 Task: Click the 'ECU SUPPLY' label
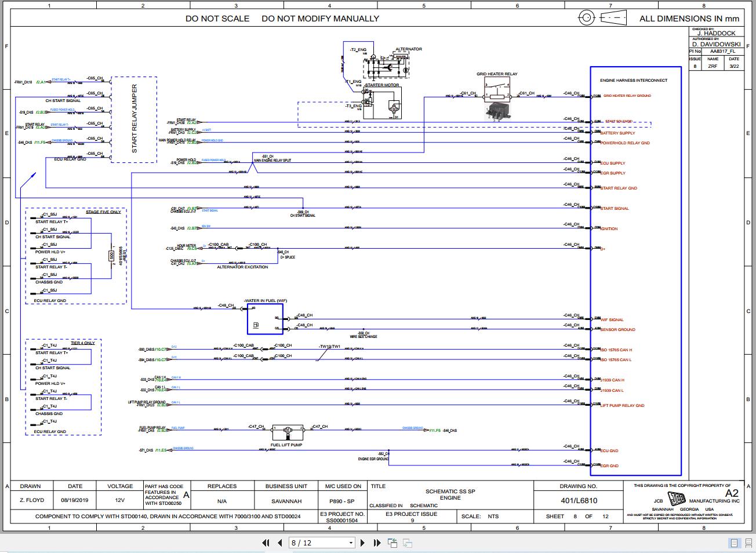[x=613, y=163]
